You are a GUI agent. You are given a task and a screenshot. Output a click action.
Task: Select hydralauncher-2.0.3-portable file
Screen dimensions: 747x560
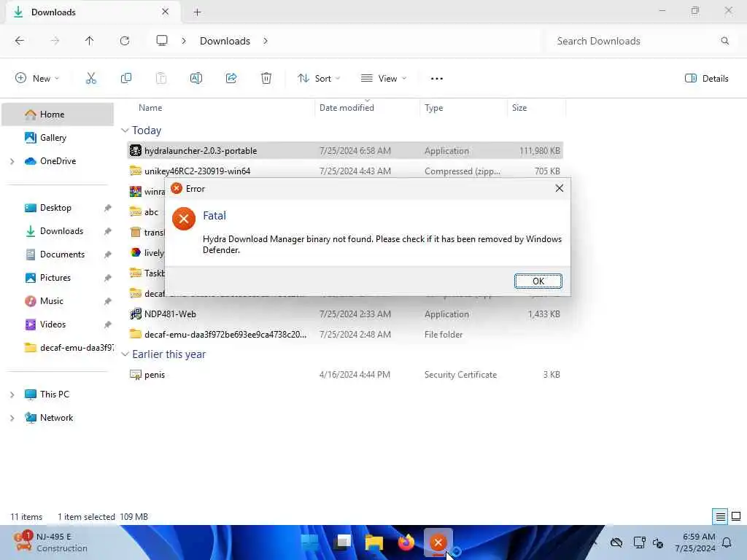[x=345, y=150]
